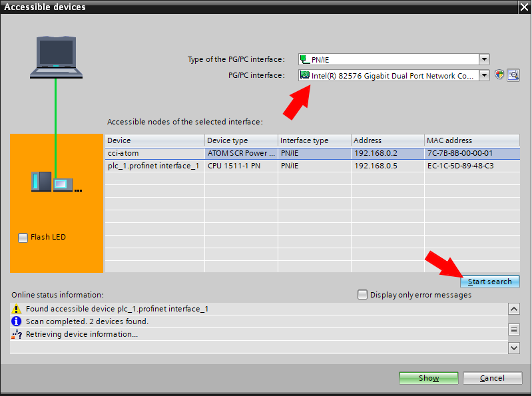Click the status list scrollbar thumb
Viewport: 532px width, 396px height.
pos(514,329)
